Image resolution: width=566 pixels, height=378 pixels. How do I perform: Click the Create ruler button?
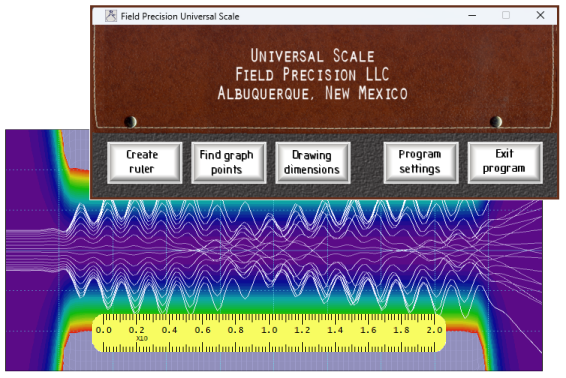click(x=144, y=162)
